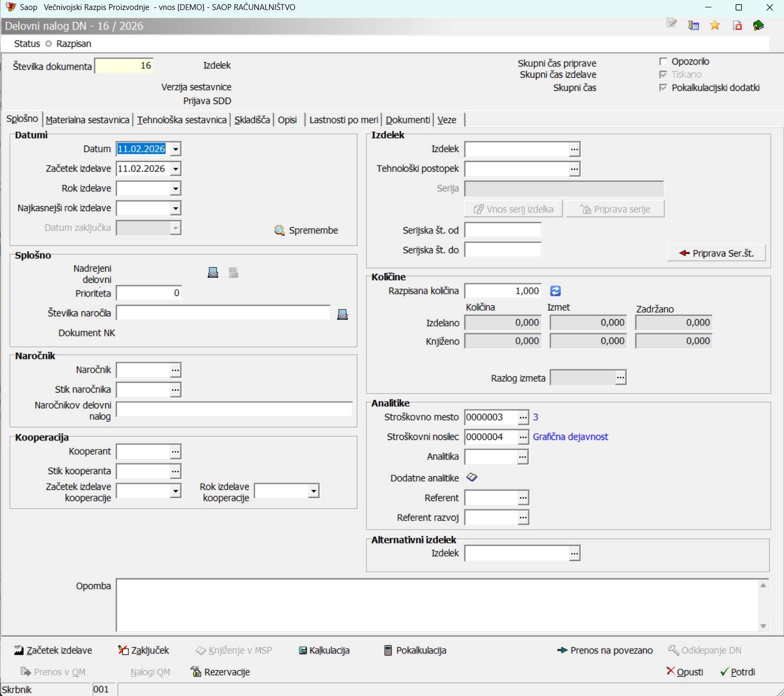
Task: Expand the Rok izdelave date dropdown
Action: pos(176,189)
